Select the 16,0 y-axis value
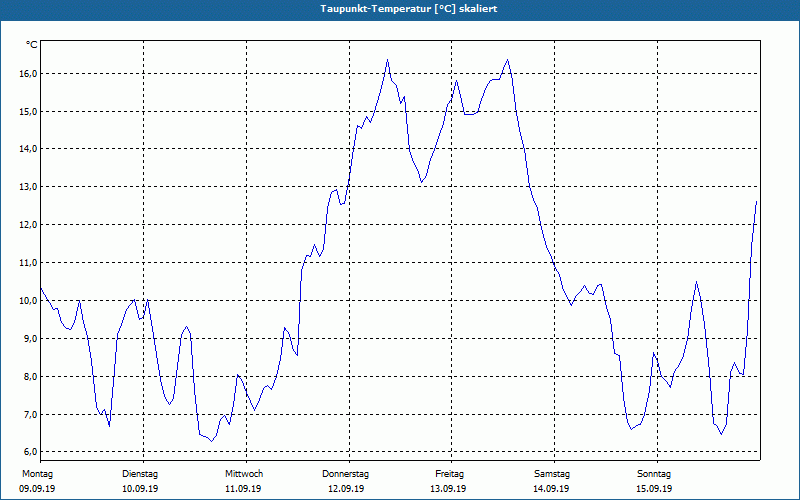800x500 pixels. [29, 73]
